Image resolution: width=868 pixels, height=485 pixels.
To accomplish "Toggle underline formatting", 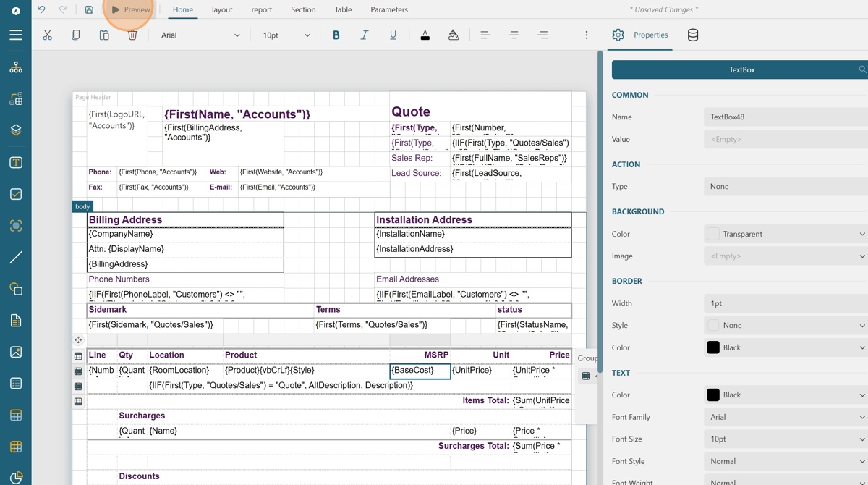I will [393, 35].
